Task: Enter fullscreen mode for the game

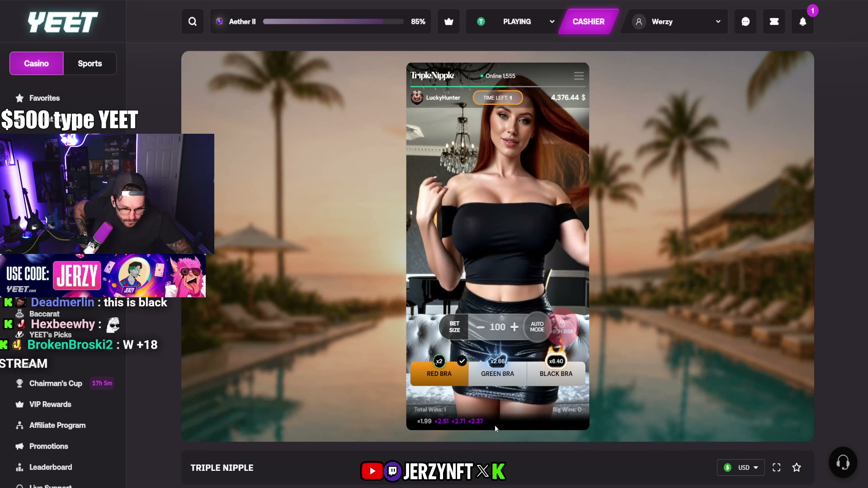Action: (x=776, y=468)
